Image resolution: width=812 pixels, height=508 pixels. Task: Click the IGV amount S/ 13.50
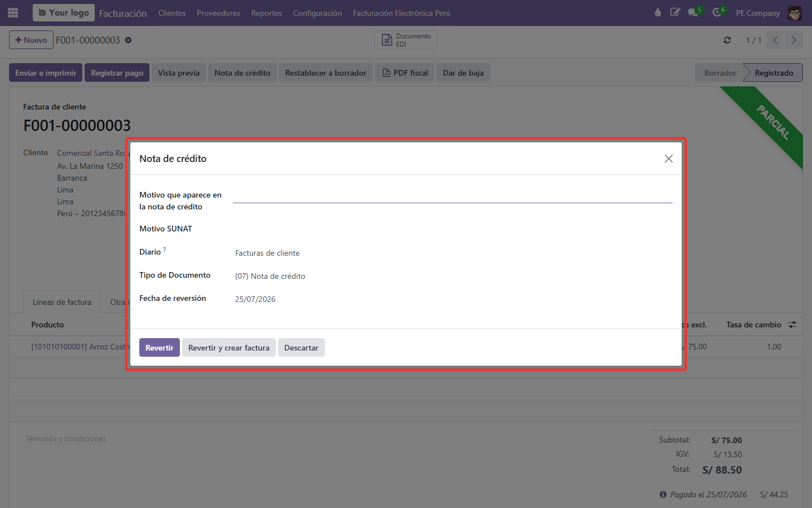point(727,454)
